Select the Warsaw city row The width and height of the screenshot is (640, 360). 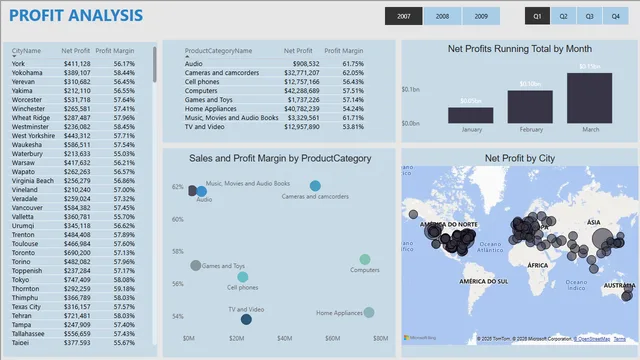click(x=73, y=162)
